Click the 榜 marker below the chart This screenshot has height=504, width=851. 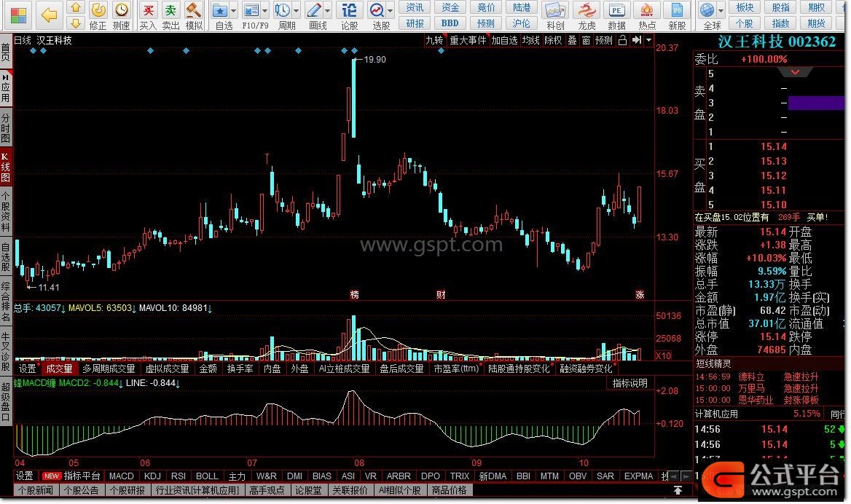tap(354, 294)
